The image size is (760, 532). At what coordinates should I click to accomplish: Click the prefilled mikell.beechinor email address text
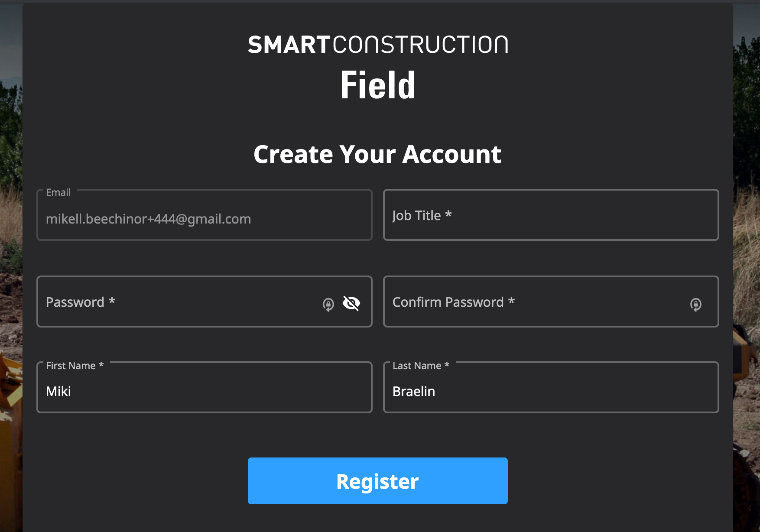pyautogui.click(x=149, y=219)
